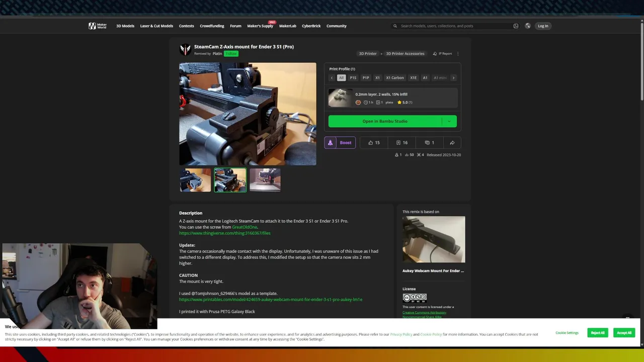Open Cookie Settings
Image resolution: width=644 pixels, height=362 pixels.
[x=567, y=333]
